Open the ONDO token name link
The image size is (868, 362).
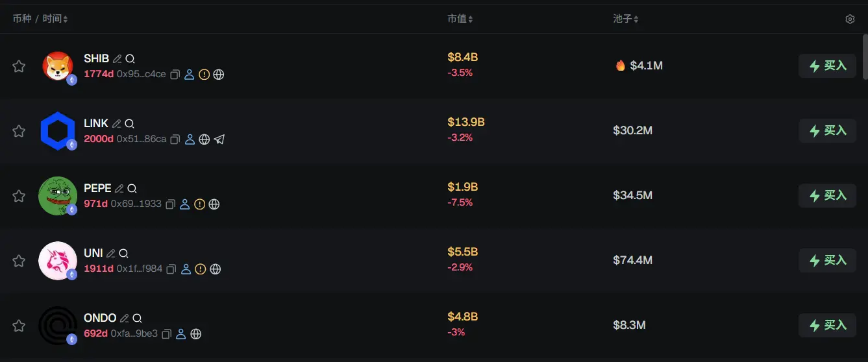[x=100, y=318]
